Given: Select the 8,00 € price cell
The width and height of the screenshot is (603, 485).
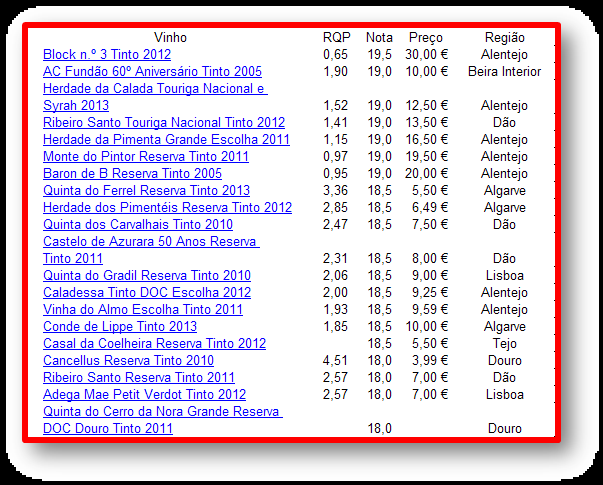Looking at the screenshot, I should (x=430, y=258).
